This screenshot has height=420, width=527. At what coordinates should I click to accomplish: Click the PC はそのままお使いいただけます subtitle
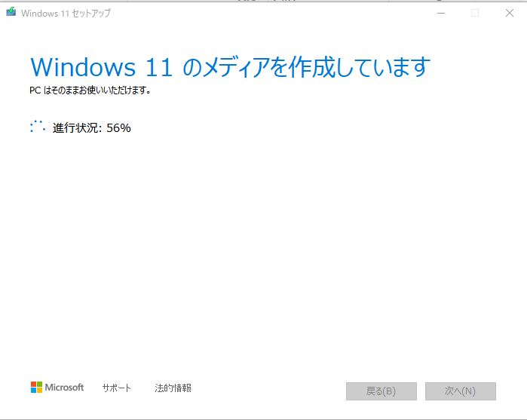point(90,90)
